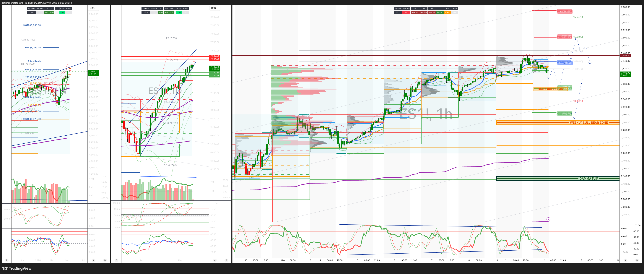The height and width of the screenshot is (274, 644).
Task: Click the B scale button on weekly chart
Action: pyautogui.click(x=105, y=260)
